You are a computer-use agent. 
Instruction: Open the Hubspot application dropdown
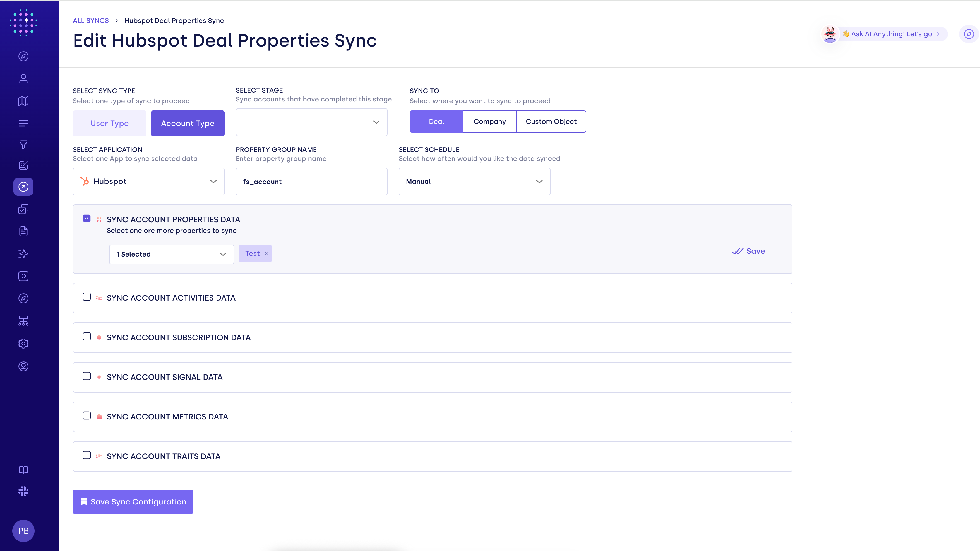coord(149,181)
